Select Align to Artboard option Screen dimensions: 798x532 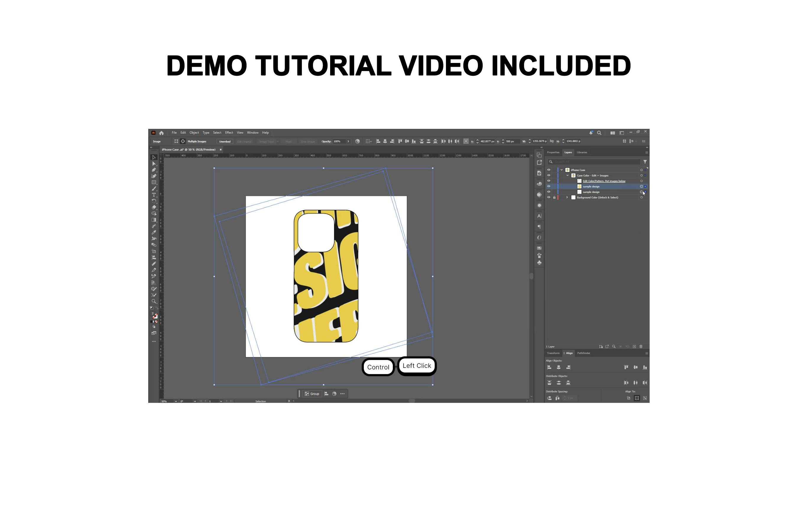click(x=629, y=398)
